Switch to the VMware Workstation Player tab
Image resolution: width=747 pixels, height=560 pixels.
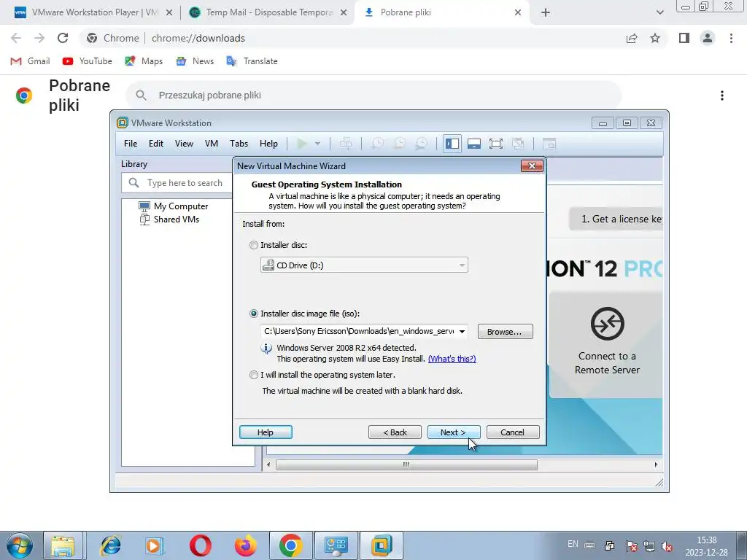(x=93, y=12)
